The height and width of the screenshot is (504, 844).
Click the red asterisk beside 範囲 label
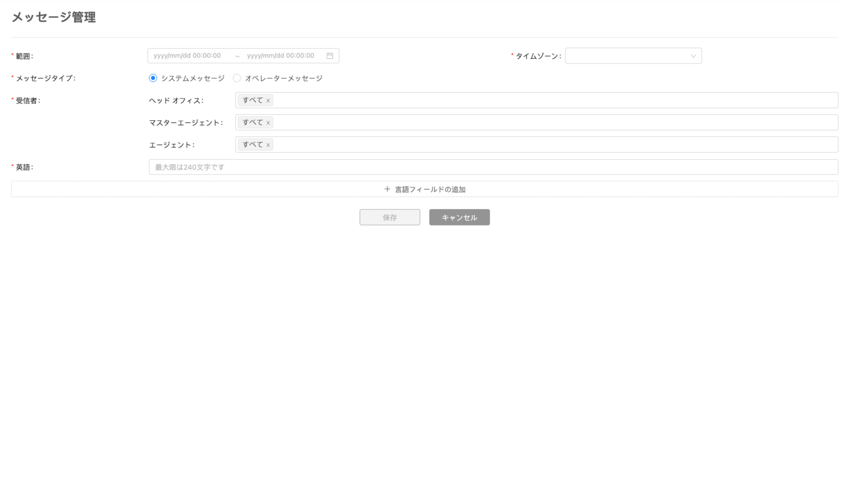point(12,54)
